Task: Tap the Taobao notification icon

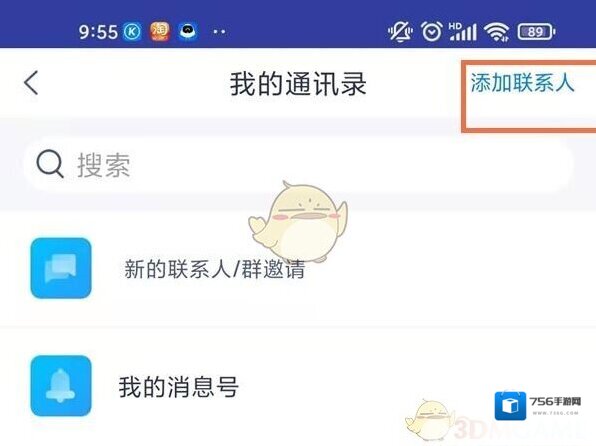Action: click(160, 31)
